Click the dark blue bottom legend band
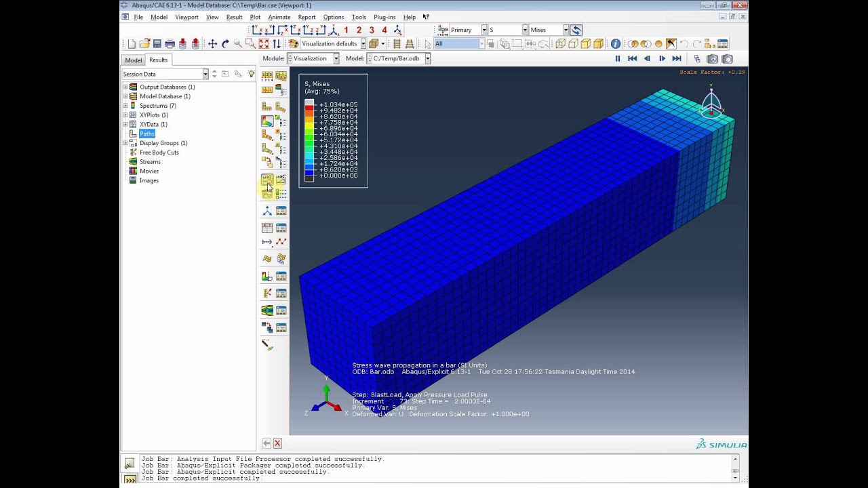The image size is (868, 488). [x=309, y=172]
